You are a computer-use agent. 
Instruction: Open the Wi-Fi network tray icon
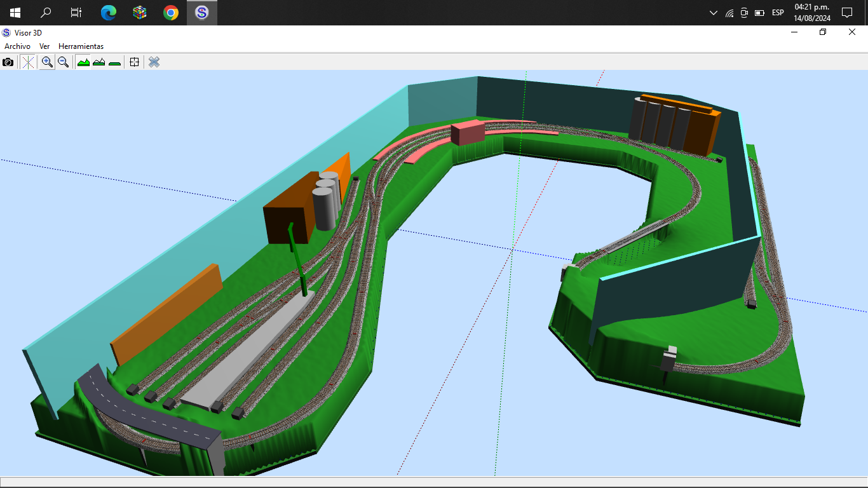(x=729, y=13)
